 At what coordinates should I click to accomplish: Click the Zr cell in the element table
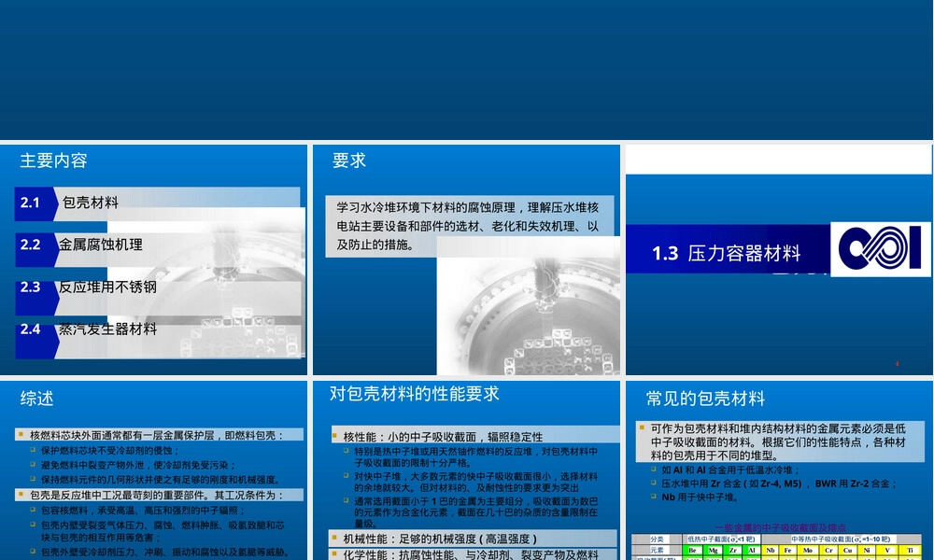(x=732, y=551)
